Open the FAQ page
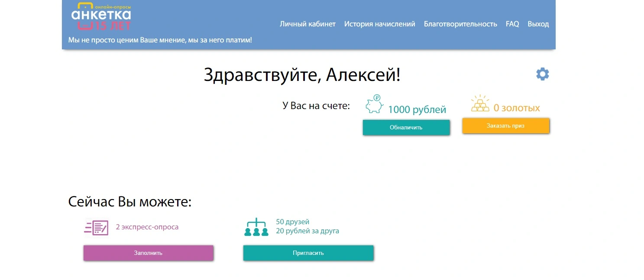The image size is (644, 280). (512, 24)
